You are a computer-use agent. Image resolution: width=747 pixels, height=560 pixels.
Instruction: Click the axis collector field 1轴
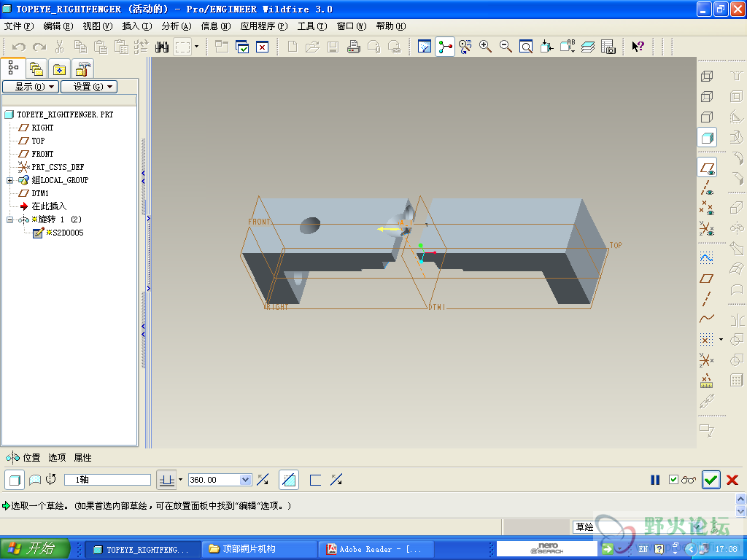(x=107, y=480)
